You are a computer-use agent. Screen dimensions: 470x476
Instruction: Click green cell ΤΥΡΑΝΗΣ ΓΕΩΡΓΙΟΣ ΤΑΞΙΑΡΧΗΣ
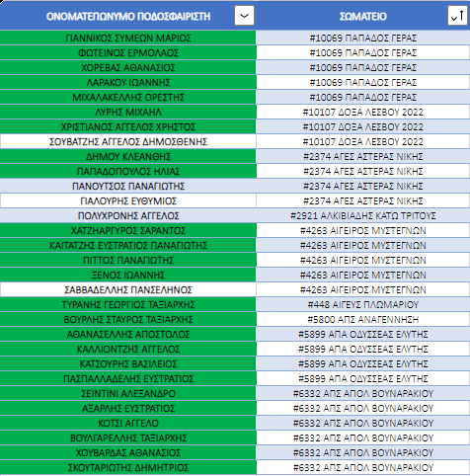click(128, 304)
